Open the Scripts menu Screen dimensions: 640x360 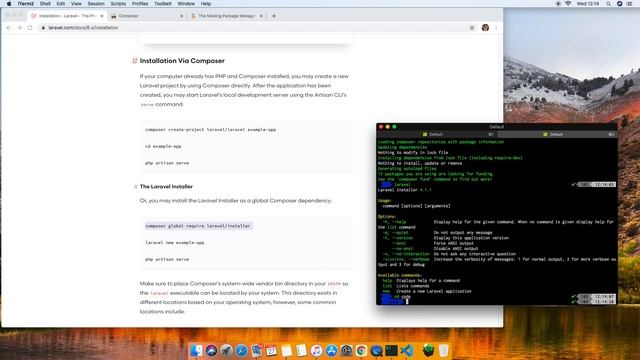(x=118, y=4)
